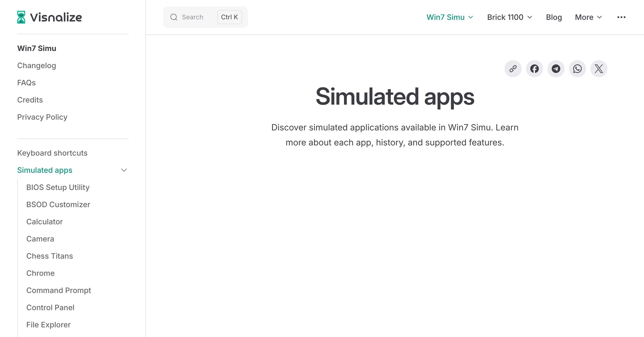Visit the Keyboard shortcuts page
The height and width of the screenshot is (337, 644).
pyautogui.click(x=52, y=153)
